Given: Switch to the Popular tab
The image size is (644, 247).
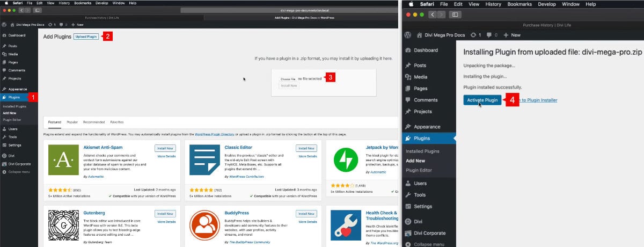Looking at the screenshot, I should [x=72, y=122].
